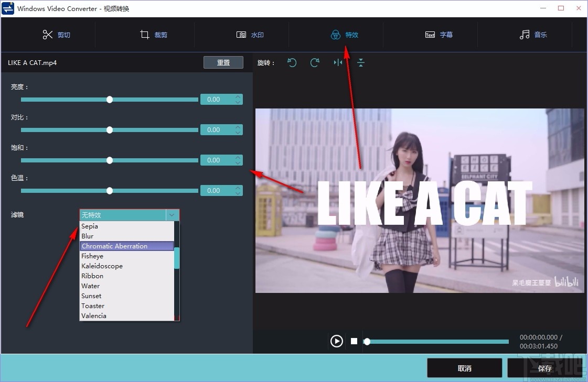
Task: Select the Fisheye filter
Action: [x=92, y=256]
